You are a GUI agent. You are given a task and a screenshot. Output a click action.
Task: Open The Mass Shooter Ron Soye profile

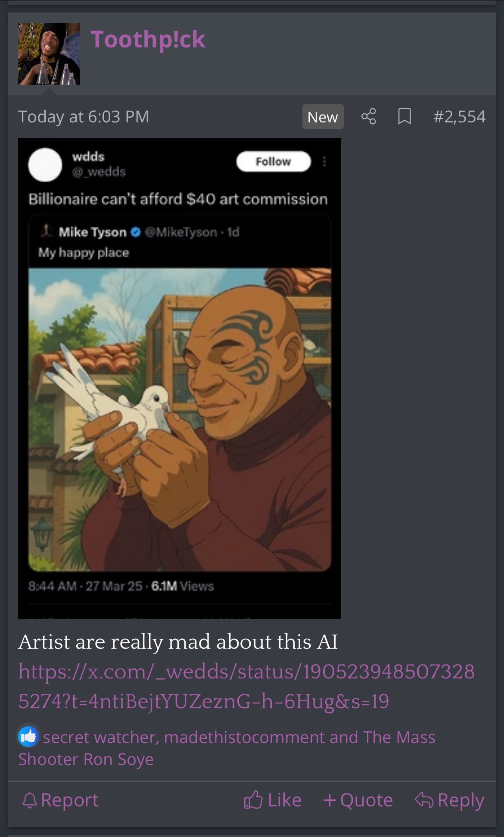[x=227, y=748]
